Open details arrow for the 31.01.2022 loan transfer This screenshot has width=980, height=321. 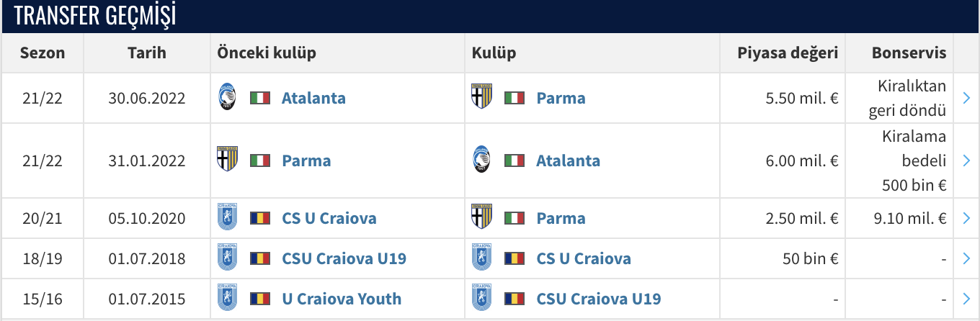966,160
